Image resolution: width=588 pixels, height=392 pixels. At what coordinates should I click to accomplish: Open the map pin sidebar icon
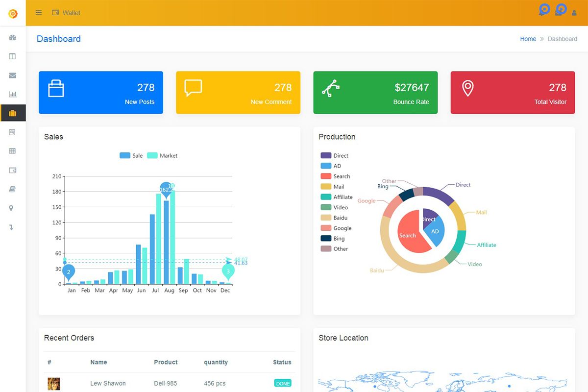[11, 208]
